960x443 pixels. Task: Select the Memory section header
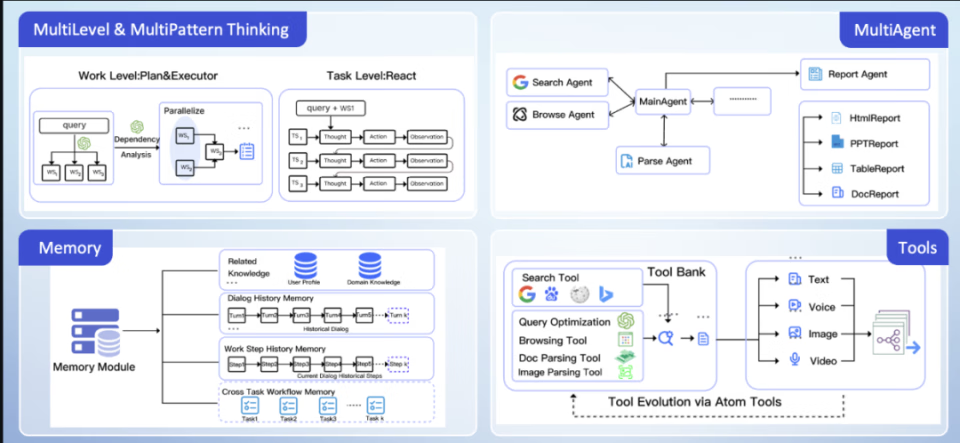tap(69, 248)
